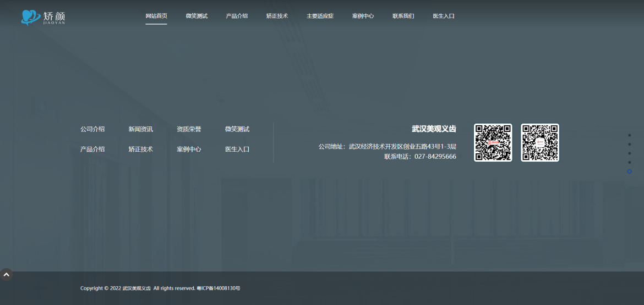Open 医生入口 in the top navigation
The width and height of the screenshot is (644, 305).
pos(443,16)
